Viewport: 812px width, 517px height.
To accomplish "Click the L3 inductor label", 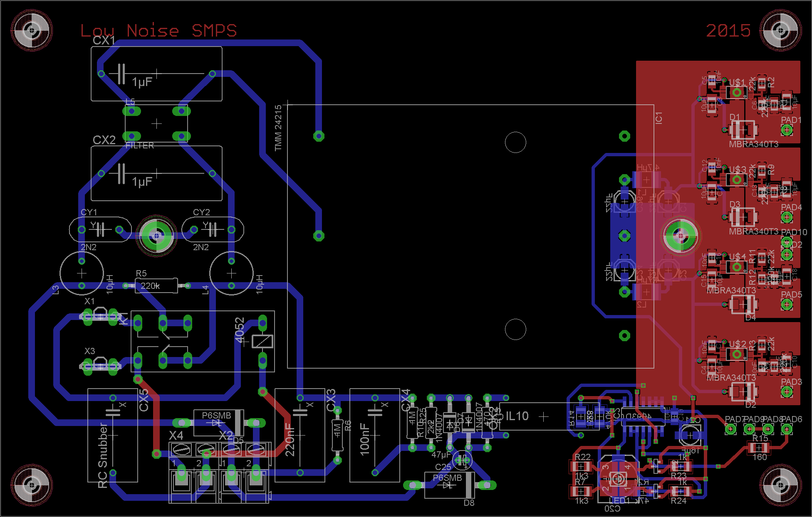I will tap(56, 290).
